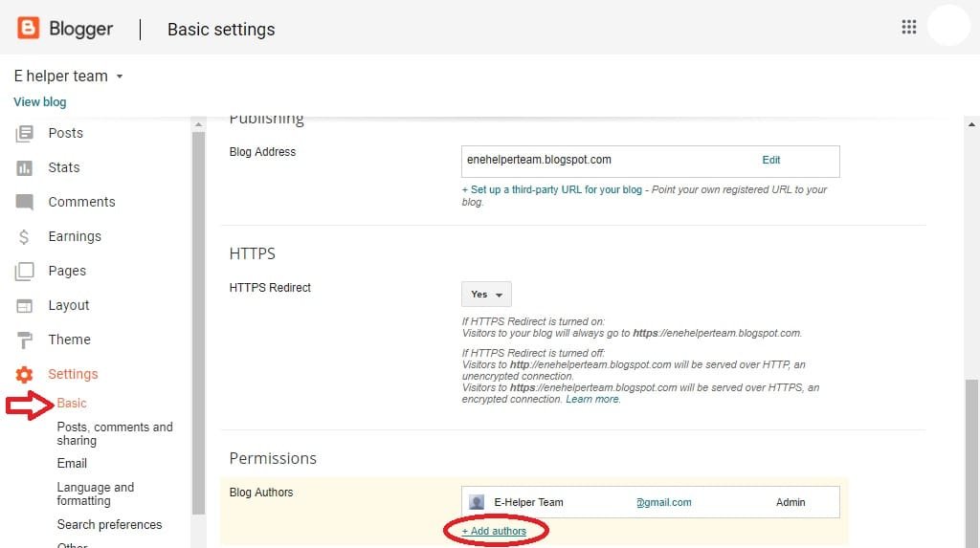Click the Settings gear icon
Screen dimensions: 980x548
click(25, 375)
